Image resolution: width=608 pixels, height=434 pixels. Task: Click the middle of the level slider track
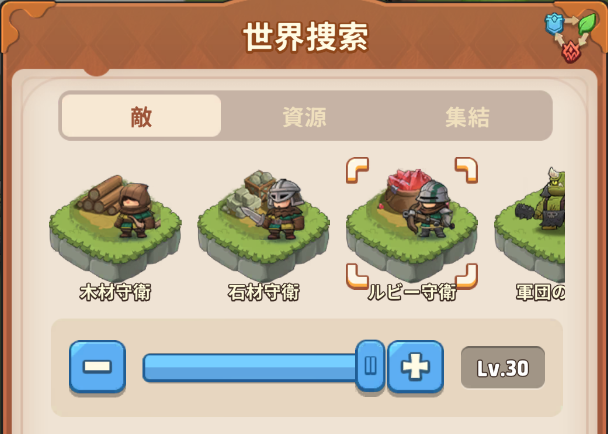[250, 367]
